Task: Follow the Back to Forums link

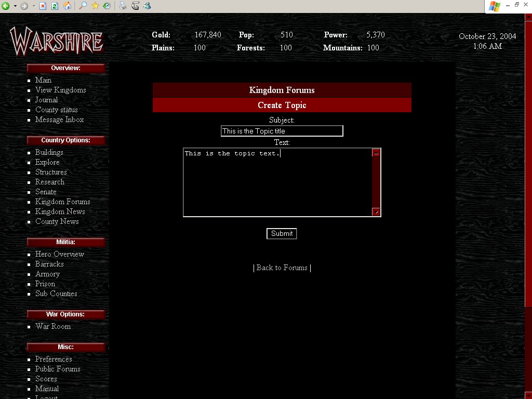Action: click(282, 268)
